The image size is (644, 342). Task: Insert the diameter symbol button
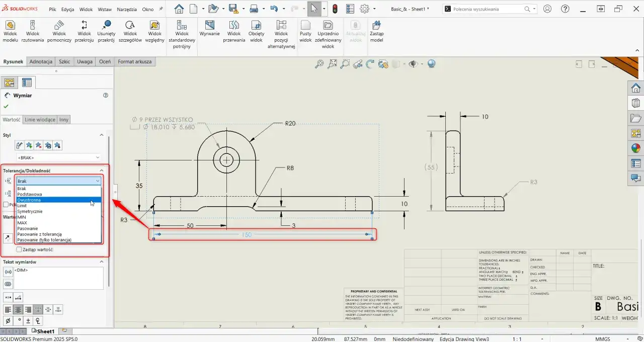pyautogui.click(x=8, y=321)
